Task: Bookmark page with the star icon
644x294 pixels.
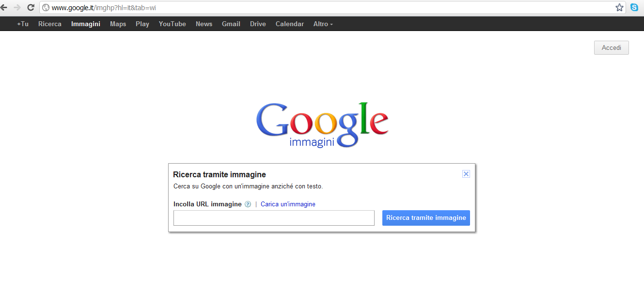Action: (x=619, y=7)
